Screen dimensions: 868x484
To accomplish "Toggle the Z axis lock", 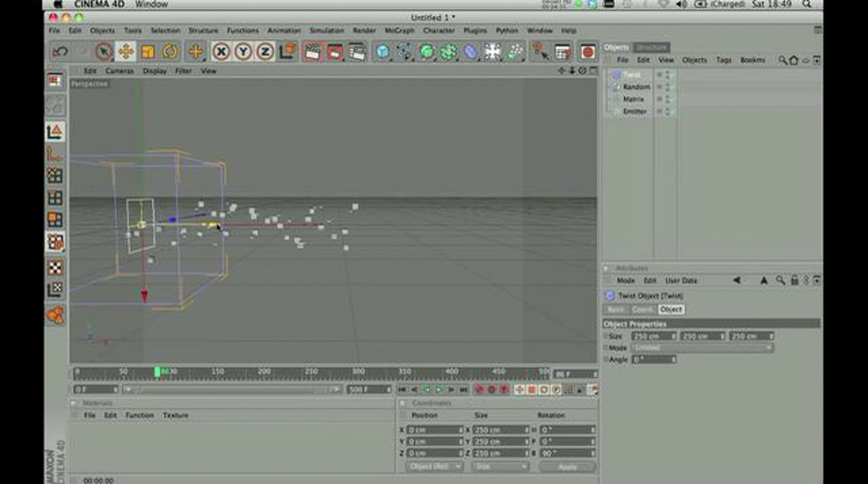I will tap(265, 52).
